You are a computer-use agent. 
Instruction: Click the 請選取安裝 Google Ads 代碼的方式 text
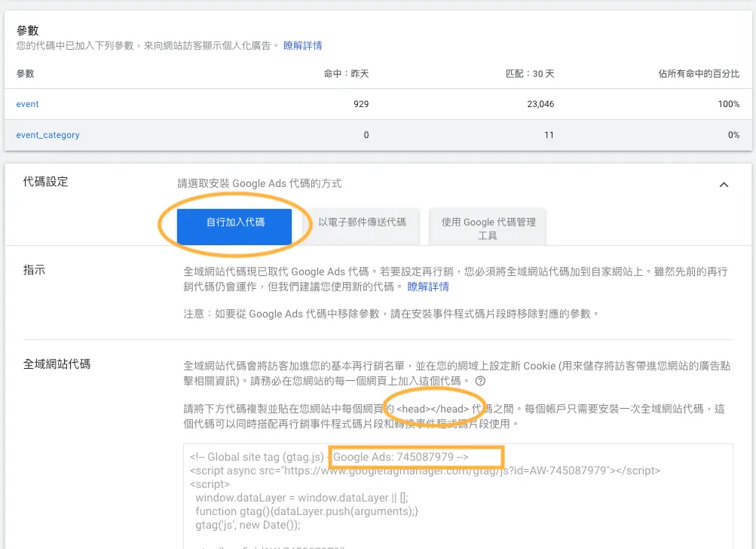tap(259, 184)
